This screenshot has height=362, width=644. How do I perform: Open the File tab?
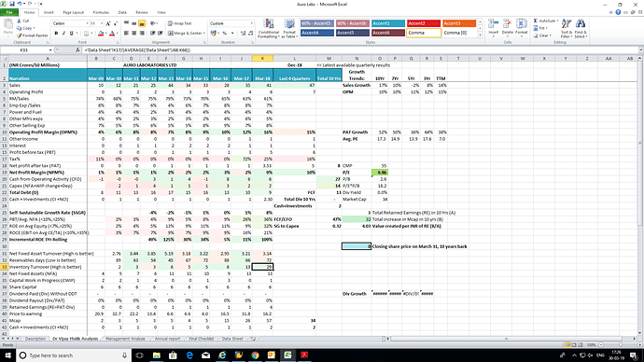pyautogui.click(x=9, y=12)
